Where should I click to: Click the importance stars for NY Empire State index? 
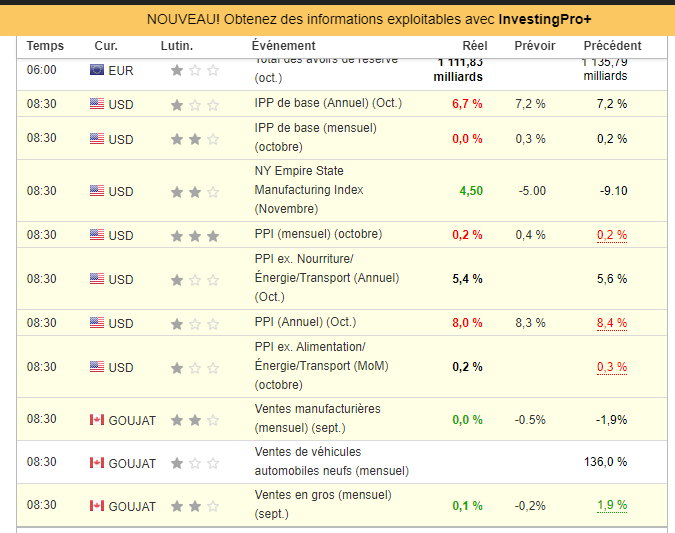[194, 191]
